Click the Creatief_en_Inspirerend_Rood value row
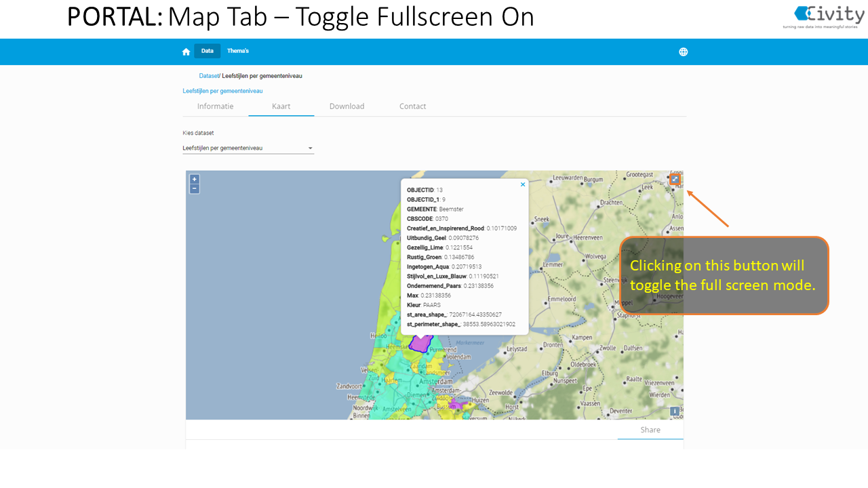Screen dimensions: 868x488 pyautogui.click(x=462, y=228)
